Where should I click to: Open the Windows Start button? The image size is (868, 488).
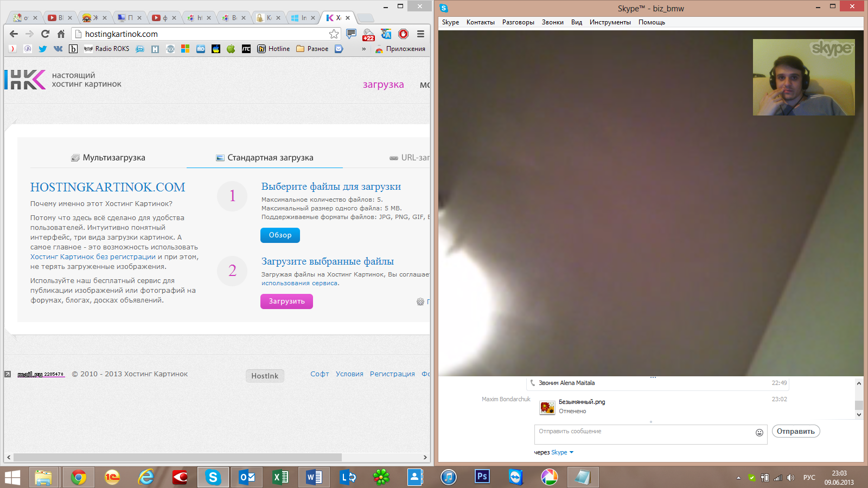coord(12,477)
